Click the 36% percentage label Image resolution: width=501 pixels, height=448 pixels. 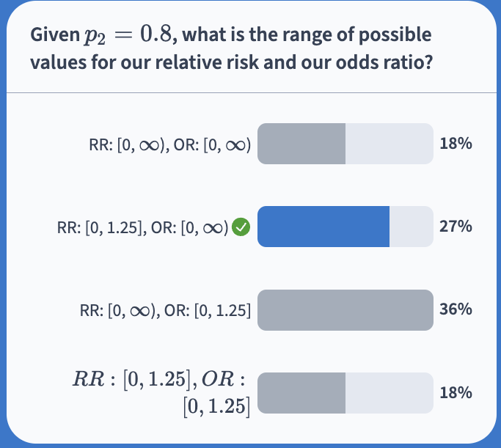coord(455,309)
